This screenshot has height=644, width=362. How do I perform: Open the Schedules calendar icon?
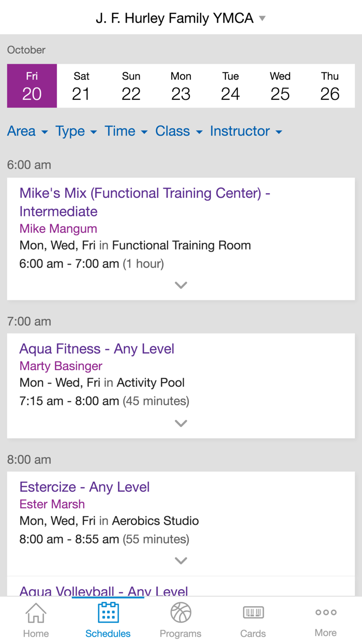point(108,613)
